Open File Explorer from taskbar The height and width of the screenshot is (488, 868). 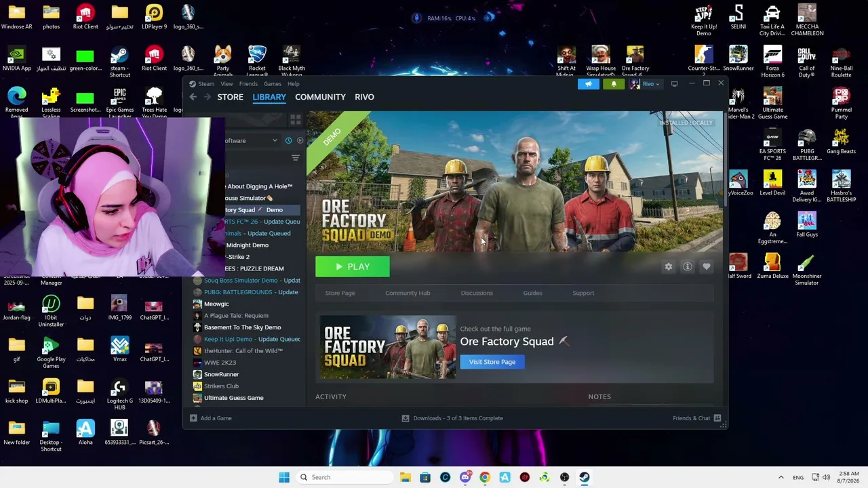(406, 477)
